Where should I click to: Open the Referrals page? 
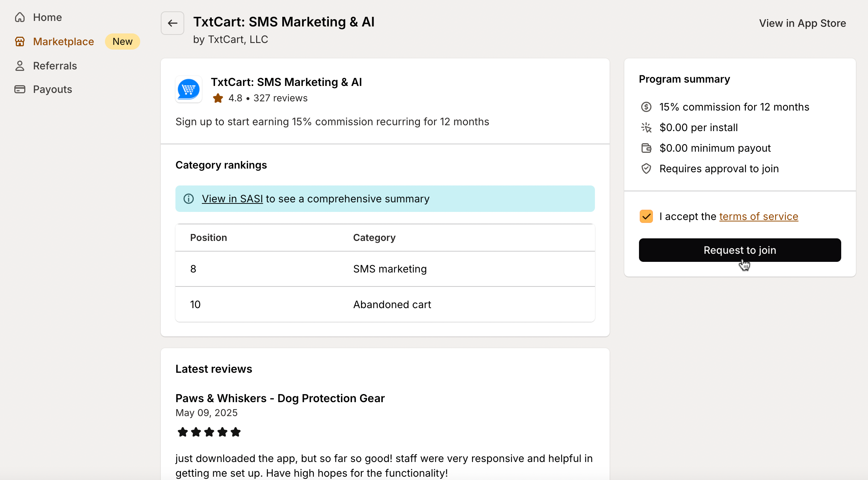coord(55,65)
